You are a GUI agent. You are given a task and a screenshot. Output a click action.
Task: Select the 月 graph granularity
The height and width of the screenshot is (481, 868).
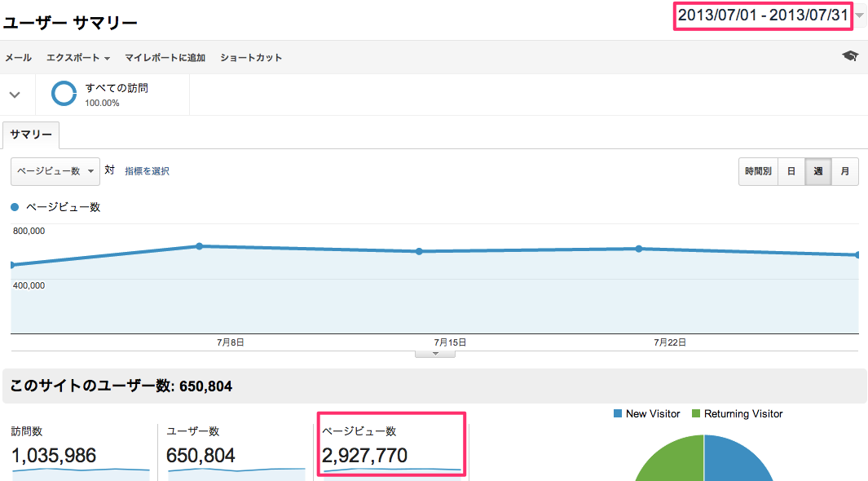(x=844, y=171)
